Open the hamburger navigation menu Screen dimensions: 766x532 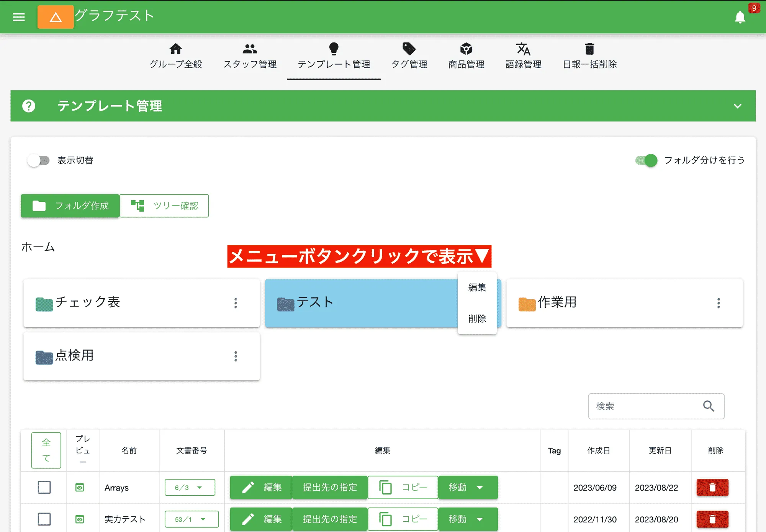18,17
